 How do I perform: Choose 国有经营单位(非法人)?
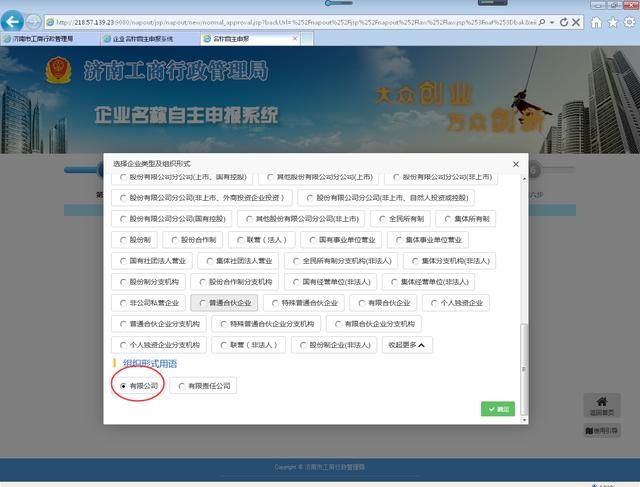(330, 282)
